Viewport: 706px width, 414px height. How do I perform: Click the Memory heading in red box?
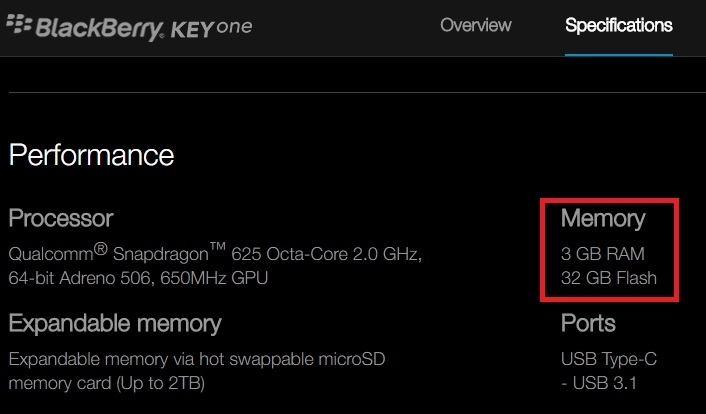[x=603, y=218]
